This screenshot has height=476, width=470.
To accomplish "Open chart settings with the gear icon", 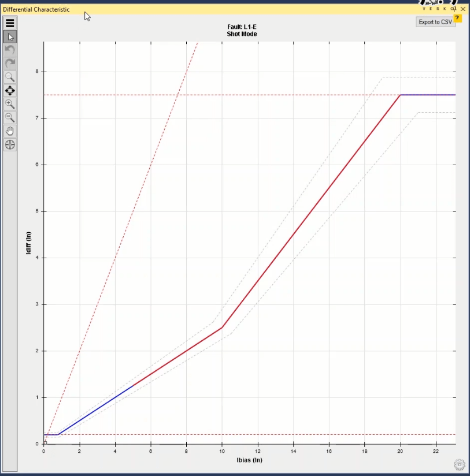I will tap(460, 464).
